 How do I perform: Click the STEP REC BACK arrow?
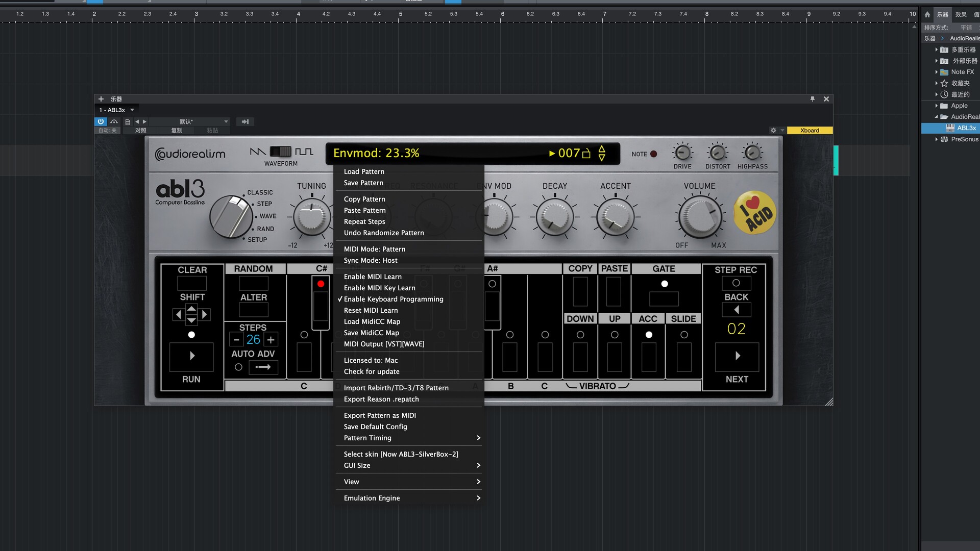(x=736, y=310)
